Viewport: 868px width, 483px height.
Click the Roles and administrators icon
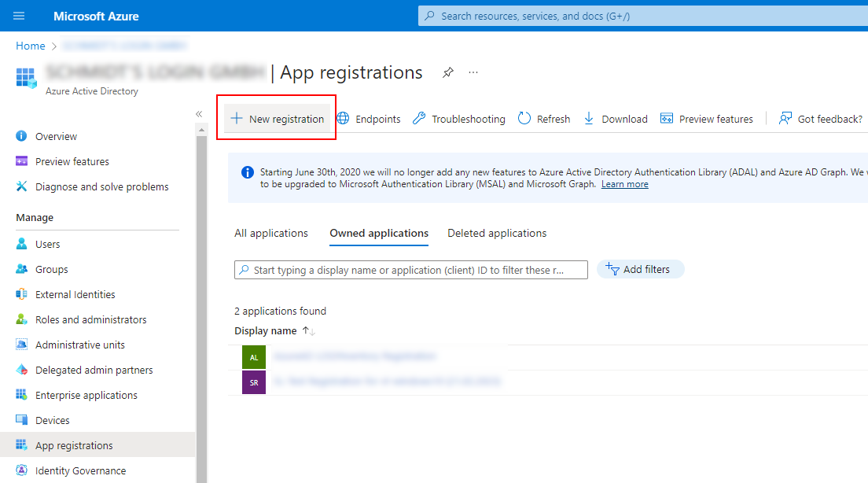point(21,319)
